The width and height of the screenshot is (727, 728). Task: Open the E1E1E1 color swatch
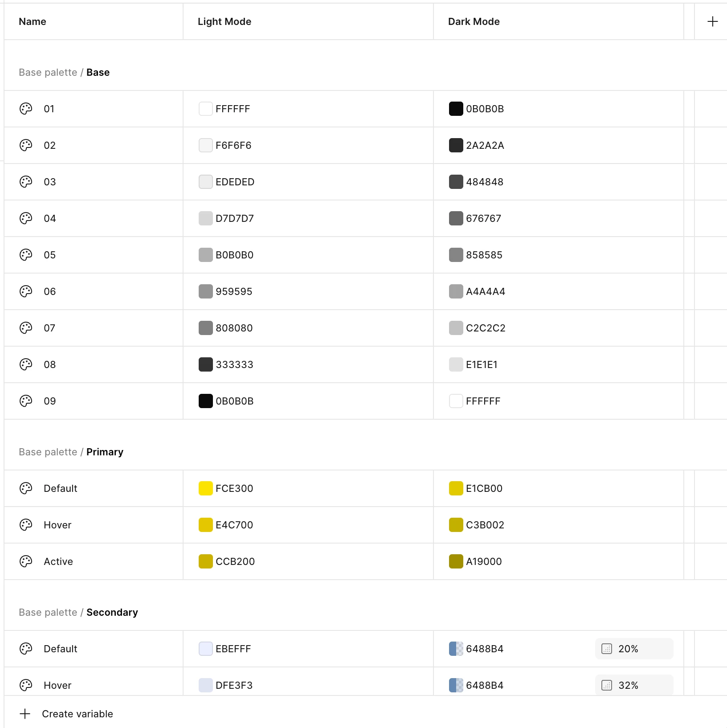point(456,364)
